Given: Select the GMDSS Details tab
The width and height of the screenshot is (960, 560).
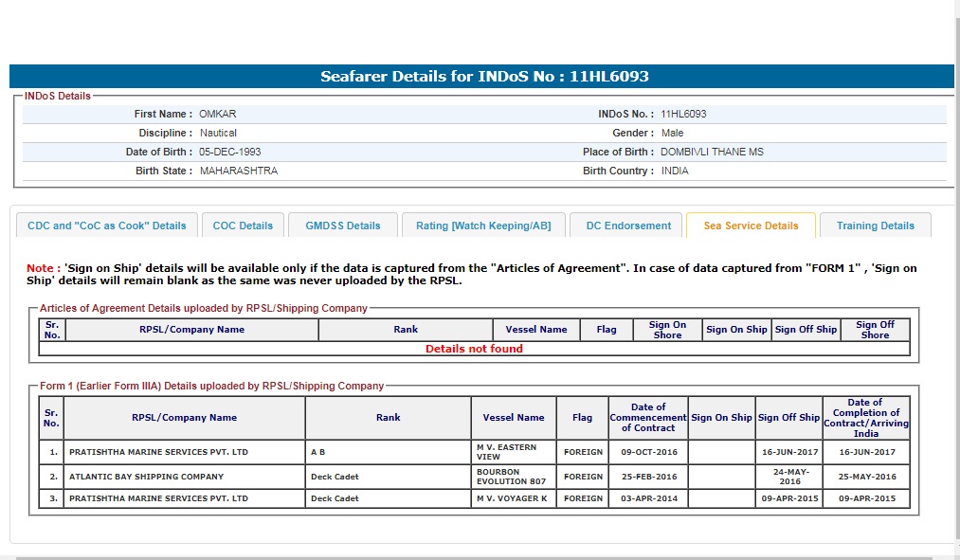Looking at the screenshot, I should [x=342, y=226].
